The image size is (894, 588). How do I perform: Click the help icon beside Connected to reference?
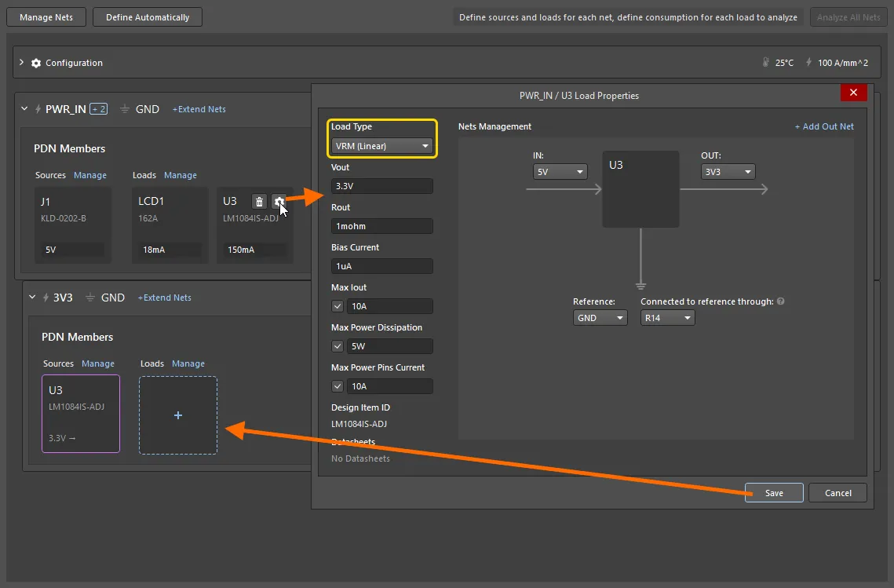click(x=781, y=301)
